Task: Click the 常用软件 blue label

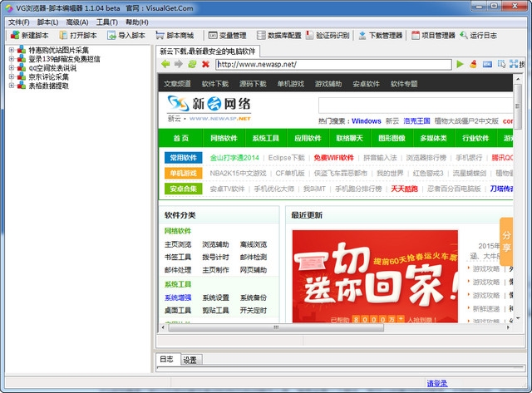Action: [x=183, y=157]
